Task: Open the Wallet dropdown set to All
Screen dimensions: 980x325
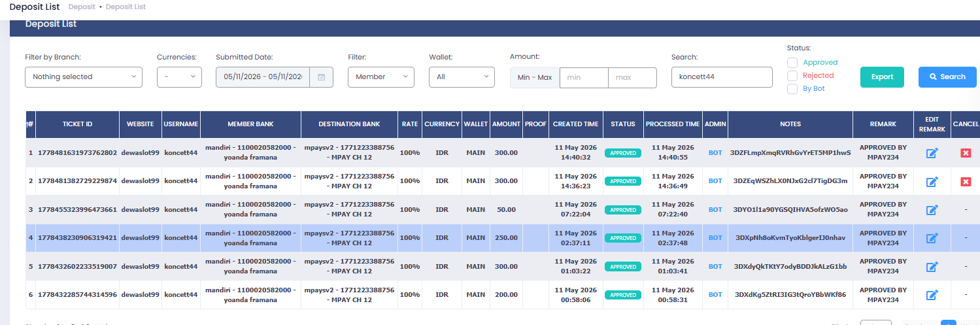Action: pyautogui.click(x=462, y=77)
